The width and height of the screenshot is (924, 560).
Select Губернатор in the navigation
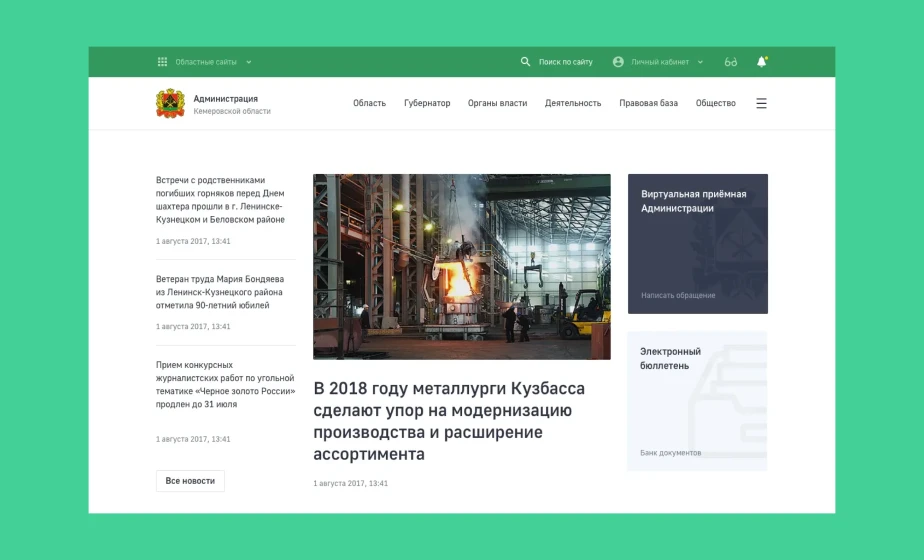[427, 103]
